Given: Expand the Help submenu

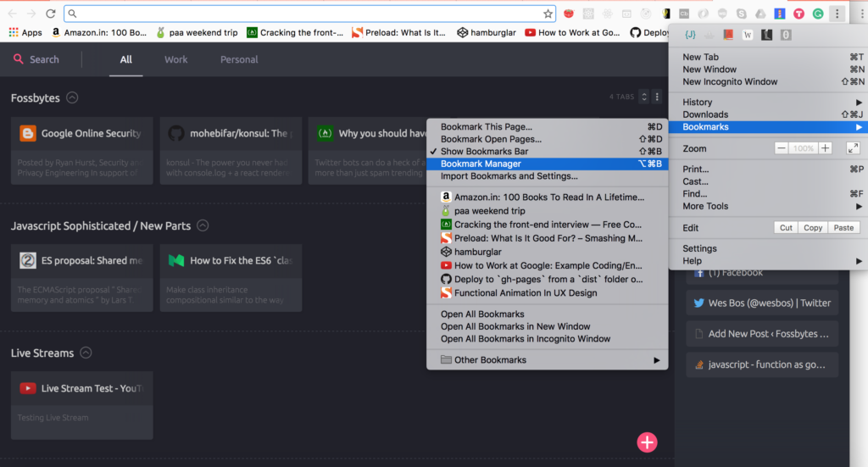Looking at the screenshot, I should pyautogui.click(x=767, y=260).
